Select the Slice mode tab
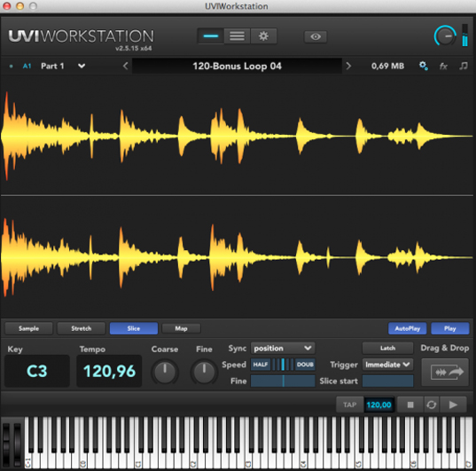476x471 pixels. click(134, 328)
